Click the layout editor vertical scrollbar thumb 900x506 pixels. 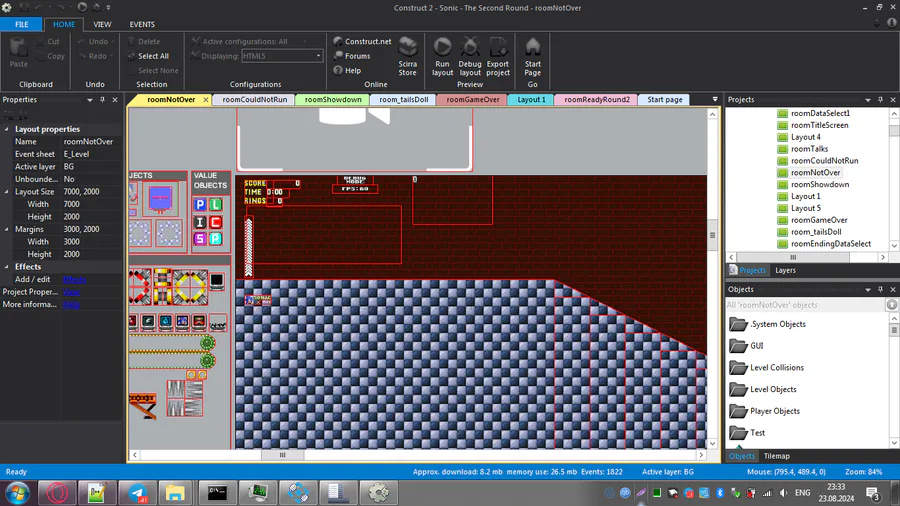coord(712,235)
